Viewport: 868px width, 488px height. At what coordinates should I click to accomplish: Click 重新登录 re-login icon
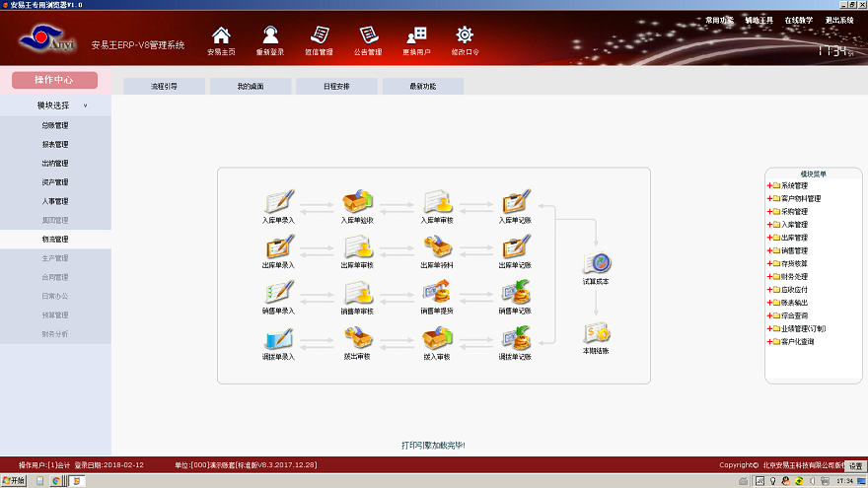pos(270,35)
